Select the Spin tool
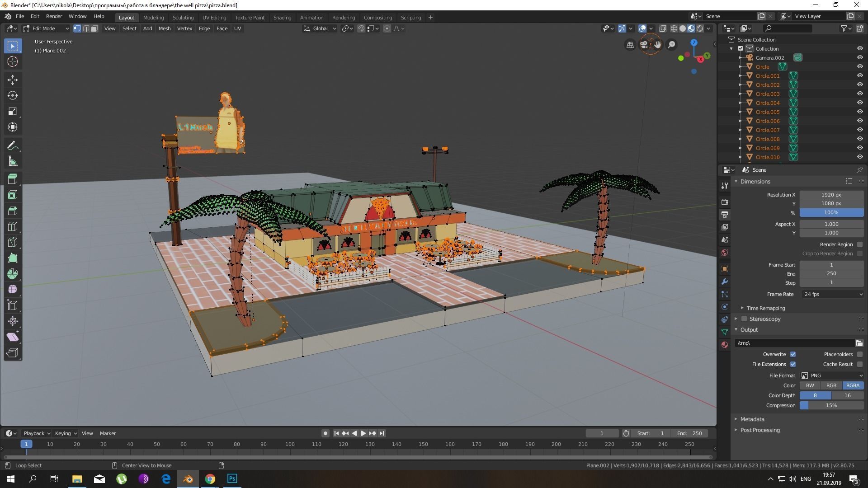Screen dimensions: 868x488 pyautogui.click(x=13, y=274)
